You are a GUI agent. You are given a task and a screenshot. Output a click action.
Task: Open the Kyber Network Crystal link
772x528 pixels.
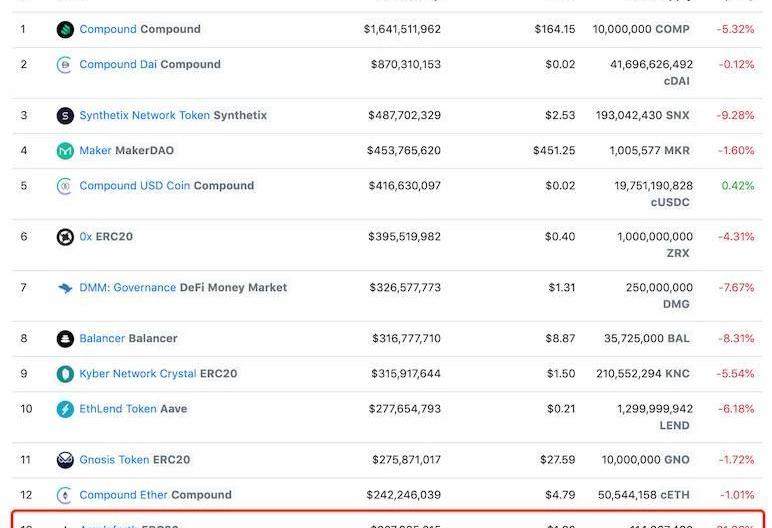pos(138,373)
